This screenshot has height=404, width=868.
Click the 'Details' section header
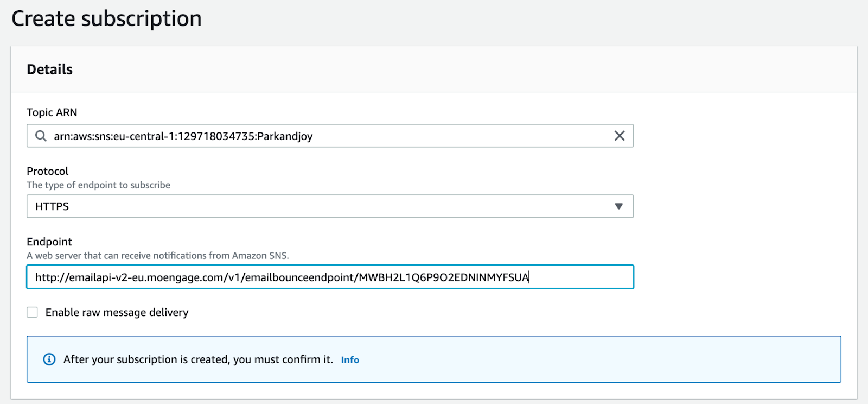50,70
